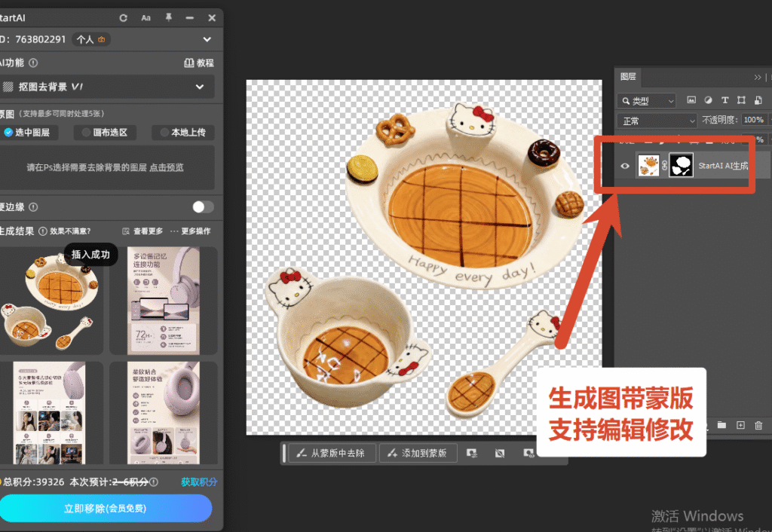Viewport: 772px width, 532px height.
Task: Collapse Layers panel with double arrow
Action: (757, 78)
